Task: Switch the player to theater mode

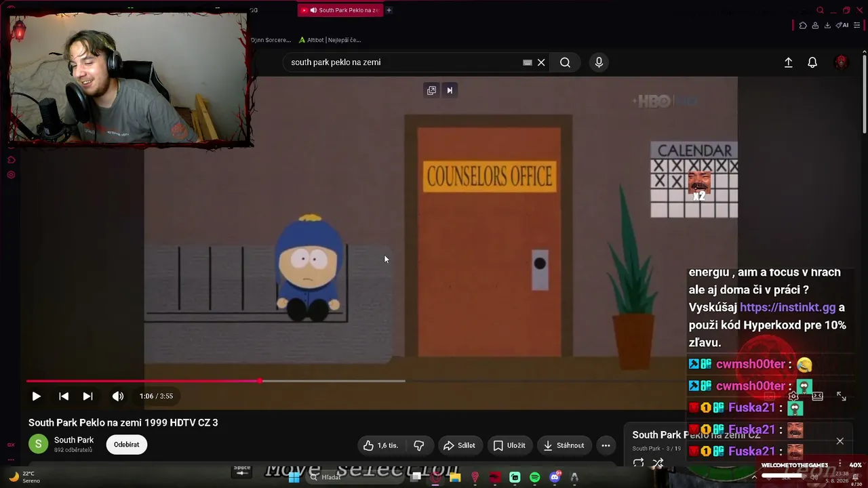Action: click(x=817, y=396)
